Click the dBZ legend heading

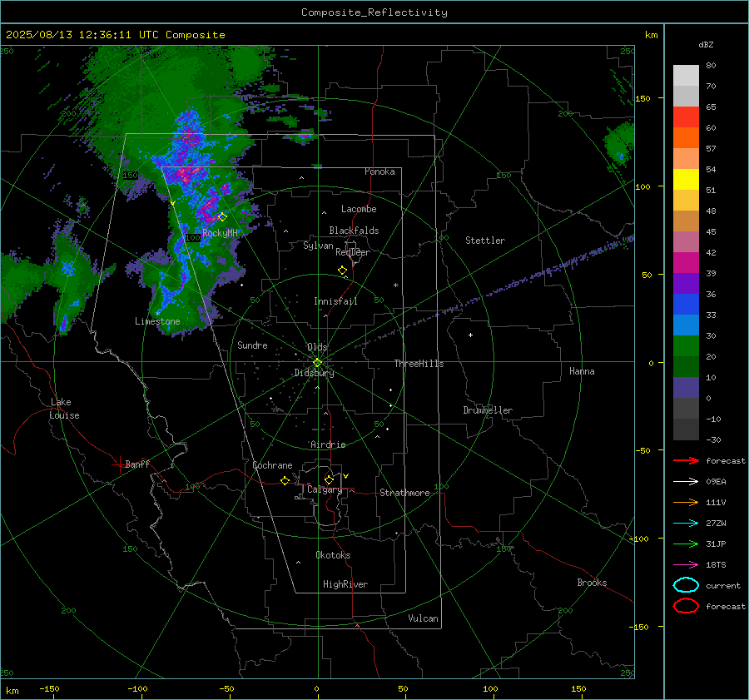[706, 44]
